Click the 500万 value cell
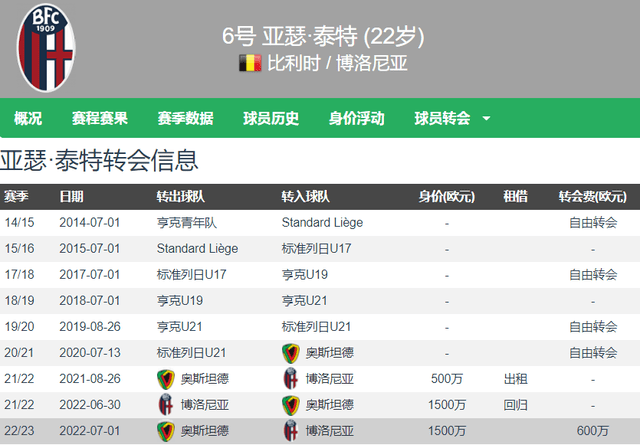Viewport: 640px width, 445px height. [447, 379]
